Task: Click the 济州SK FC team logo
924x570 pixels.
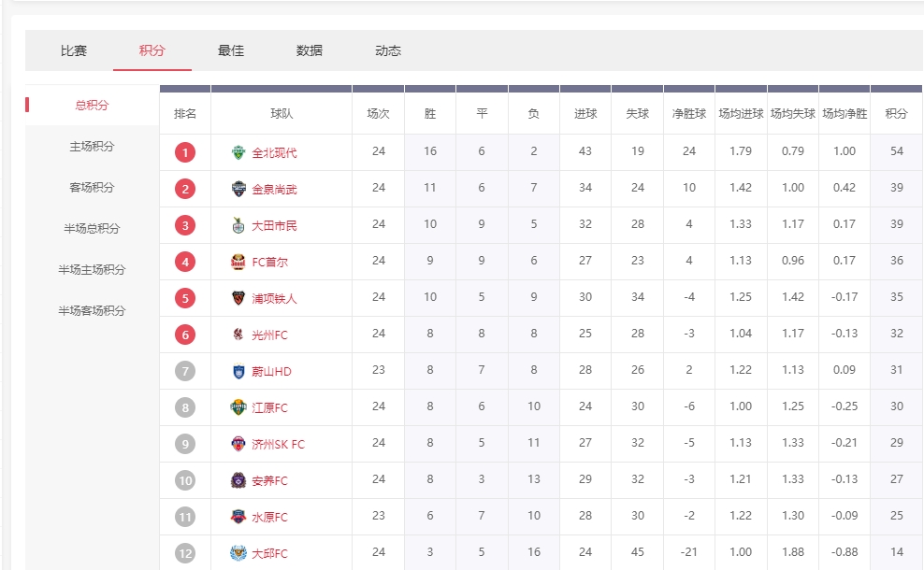Action: pos(238,444)
